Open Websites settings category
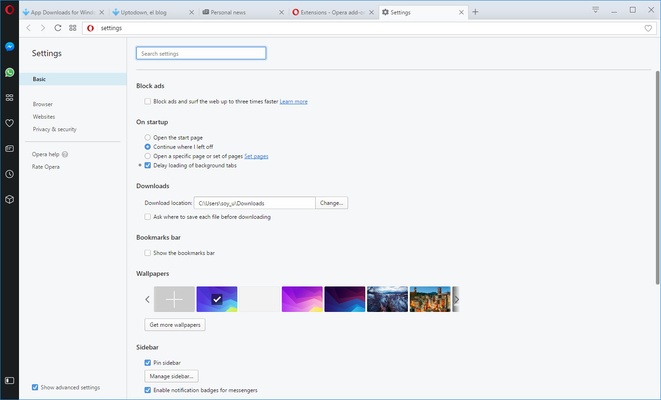Image resolution: width=661 pixels, height=400 pixels. point(44,117)
